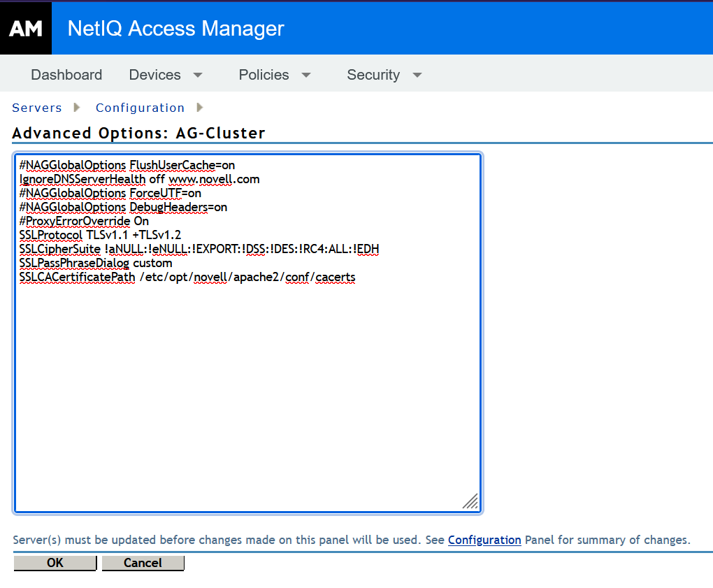Screen dimensions: 713x588
Task: Open the Security menu
Action: pyautogui.click(x=373, y=74)
